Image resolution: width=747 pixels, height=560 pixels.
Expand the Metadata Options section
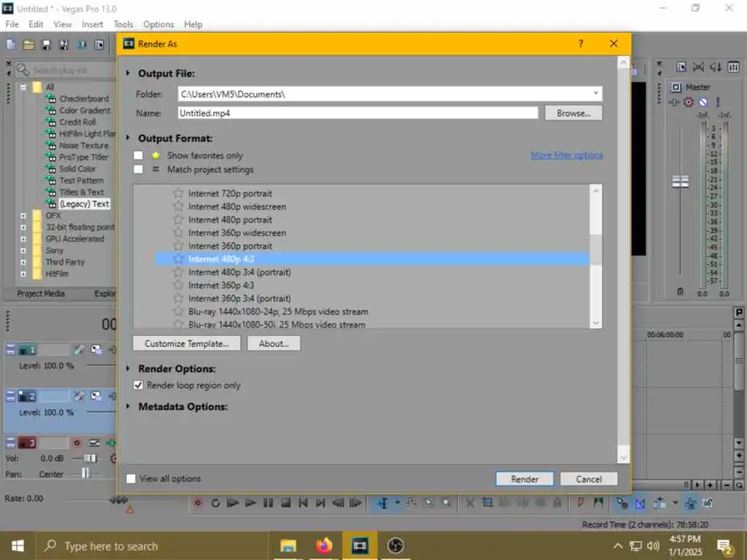(128, 407)
